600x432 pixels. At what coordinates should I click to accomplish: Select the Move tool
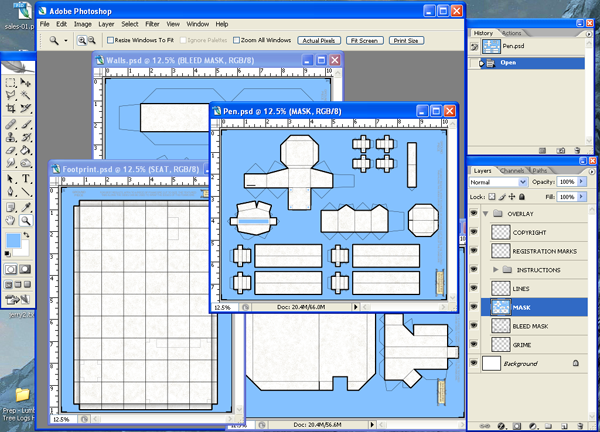click(x=25, y=82)
